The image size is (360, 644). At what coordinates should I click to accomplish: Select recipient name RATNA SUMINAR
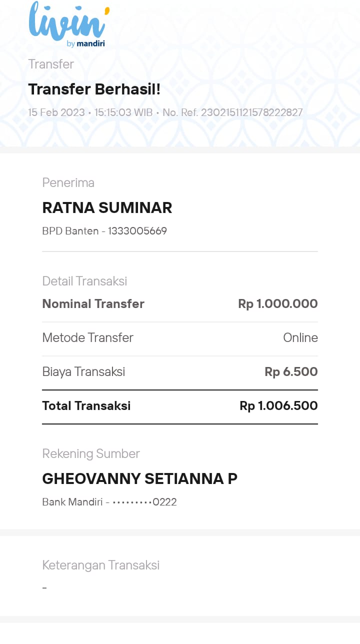(107, 208)
